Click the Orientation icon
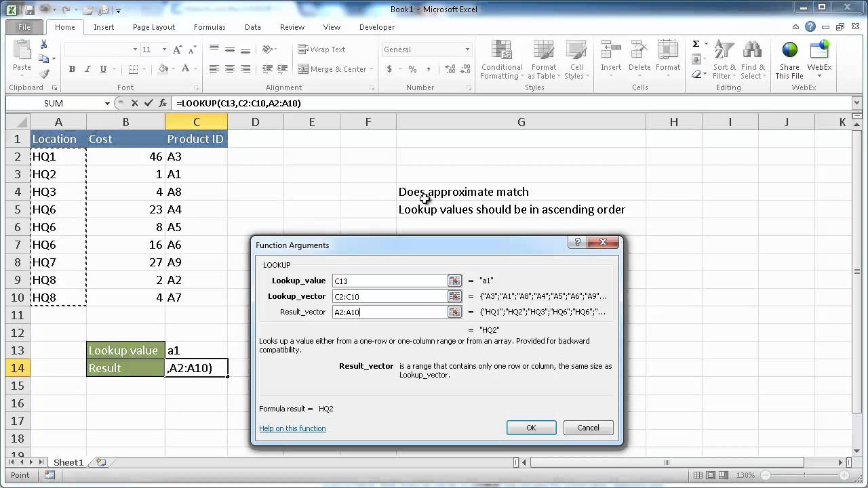Image resolution: width=868 pixels, height=488 pixels. (269, 49)
